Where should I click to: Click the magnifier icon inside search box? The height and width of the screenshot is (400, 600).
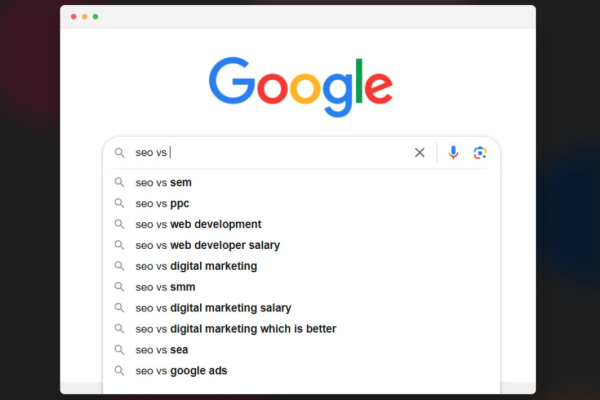[119, 153]
